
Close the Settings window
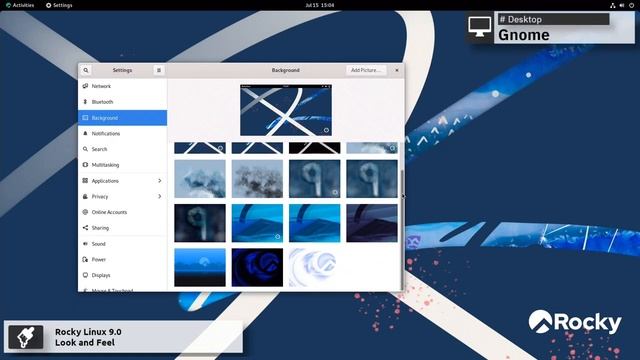tap(397, 70)
